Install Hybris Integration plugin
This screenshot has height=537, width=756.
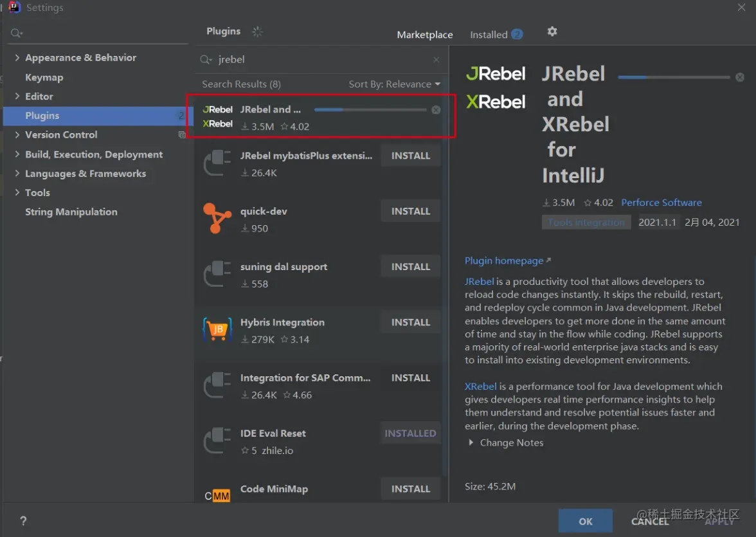(411, 322)
